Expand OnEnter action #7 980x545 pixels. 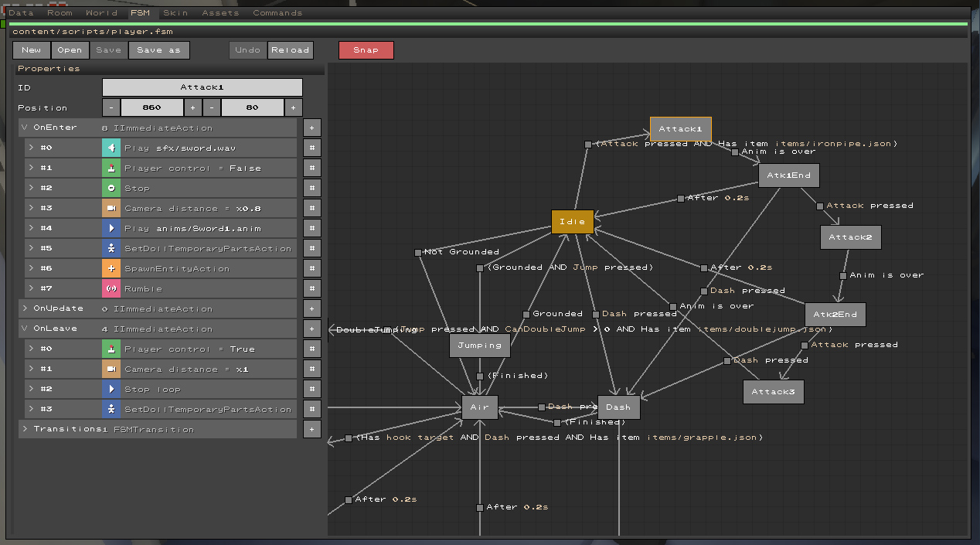tap(31, 288)
